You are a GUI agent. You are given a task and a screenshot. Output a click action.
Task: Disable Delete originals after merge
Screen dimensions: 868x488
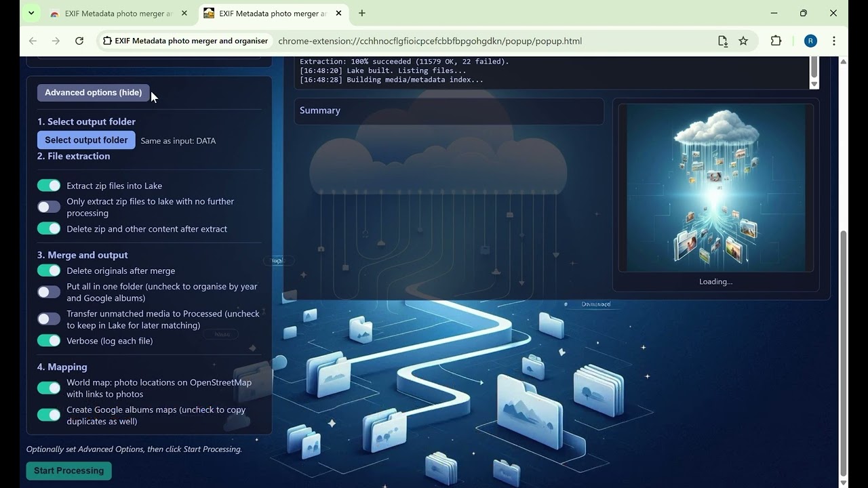click(x=49, y=270)
